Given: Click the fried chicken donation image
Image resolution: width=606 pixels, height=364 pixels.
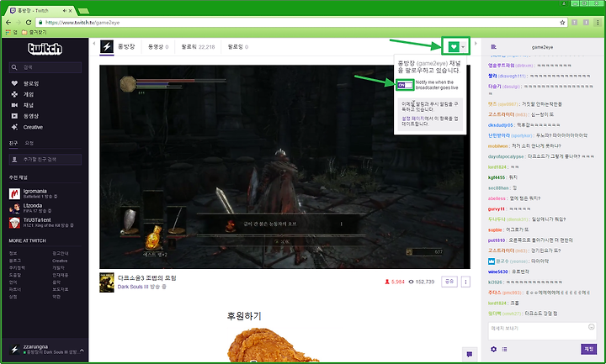Looking at the screenshot, I should (273, 346).
